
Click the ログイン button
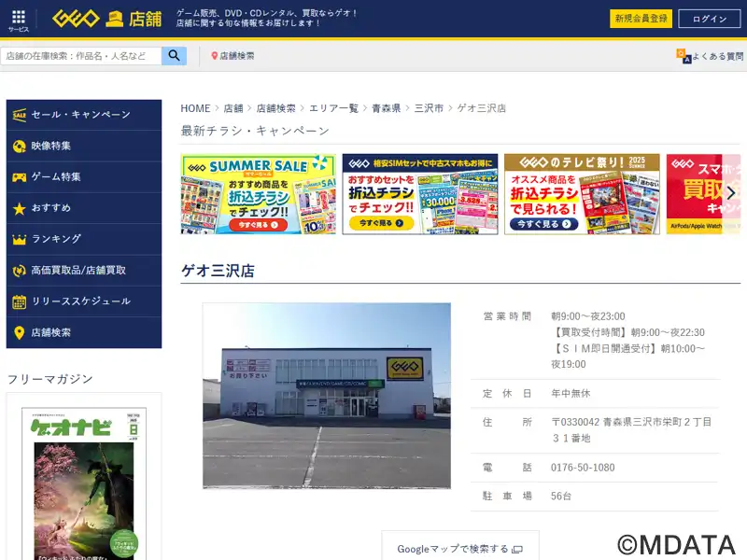click(x=710, y=19)
